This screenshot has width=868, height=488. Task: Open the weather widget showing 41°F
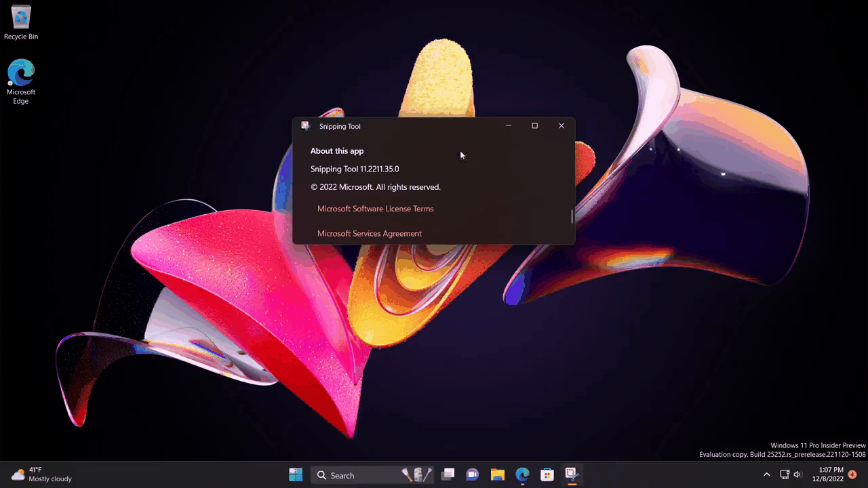pyautogui.click(x=42, y=474)
